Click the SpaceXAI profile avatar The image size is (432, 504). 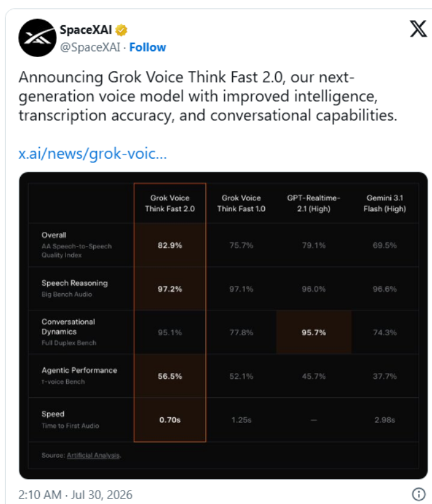pos(37,38)
